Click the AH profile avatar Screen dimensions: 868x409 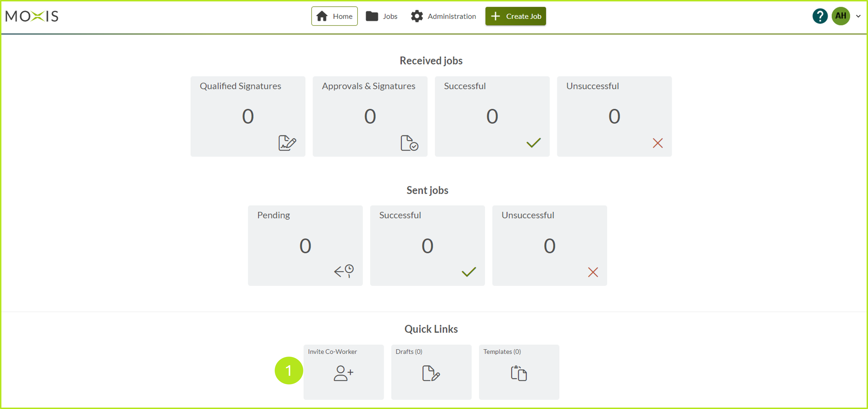pos(841,16)
